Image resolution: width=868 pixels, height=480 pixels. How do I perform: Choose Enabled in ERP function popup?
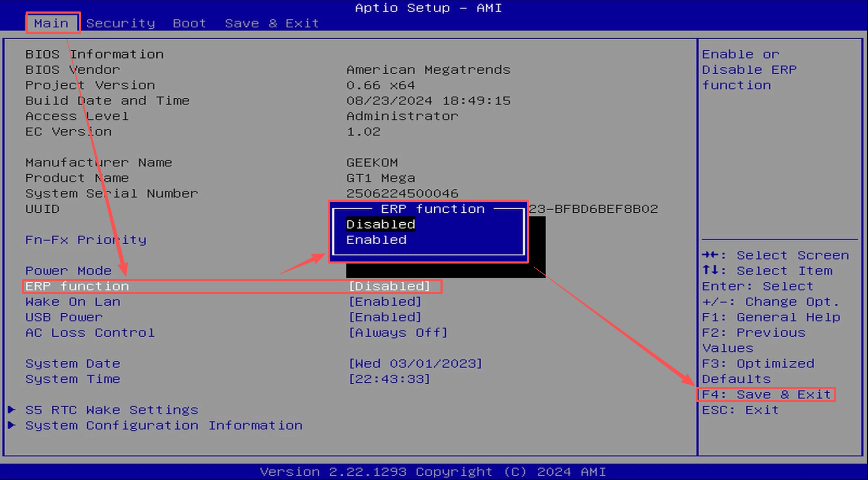[376, 240]
